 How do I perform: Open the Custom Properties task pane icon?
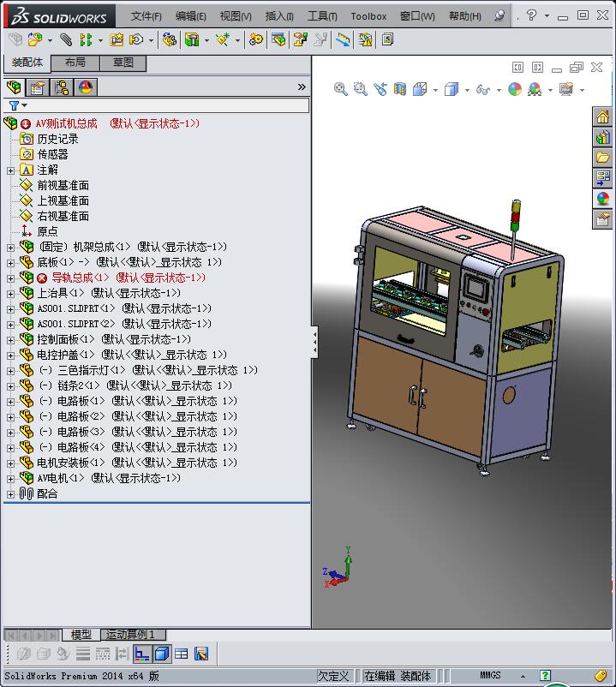pos(602,219)
